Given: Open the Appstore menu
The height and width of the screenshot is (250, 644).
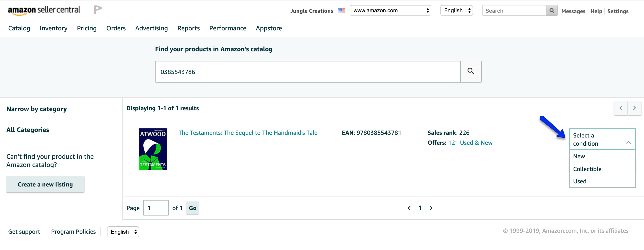Looking at the screenshot, I should pyautogui.click(x=269, y=28).
